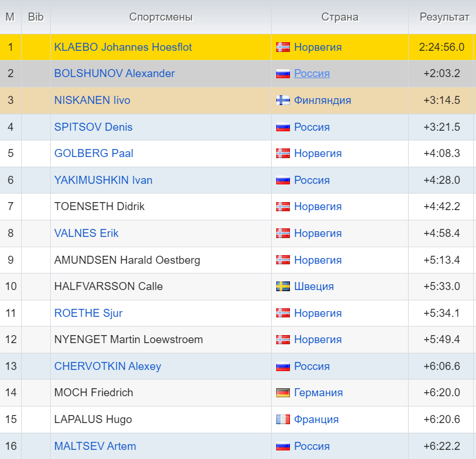476x459 pixels.
Task: Click Russia flag icon in Maltsev row
Action: (283, 446)
